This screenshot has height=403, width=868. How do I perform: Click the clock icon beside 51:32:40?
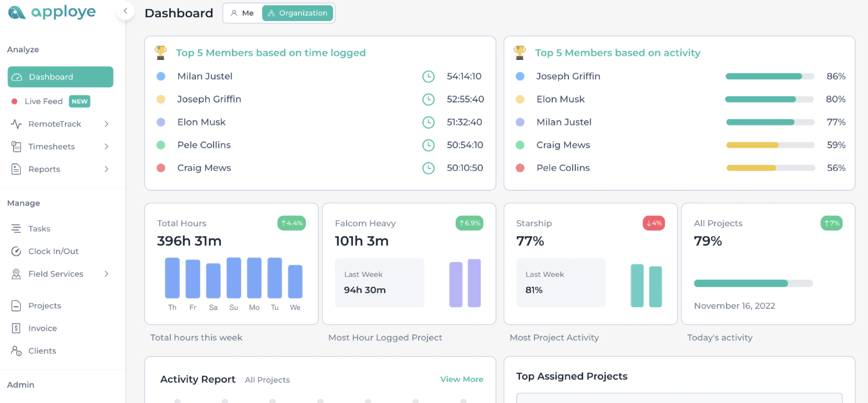(428, 122)
